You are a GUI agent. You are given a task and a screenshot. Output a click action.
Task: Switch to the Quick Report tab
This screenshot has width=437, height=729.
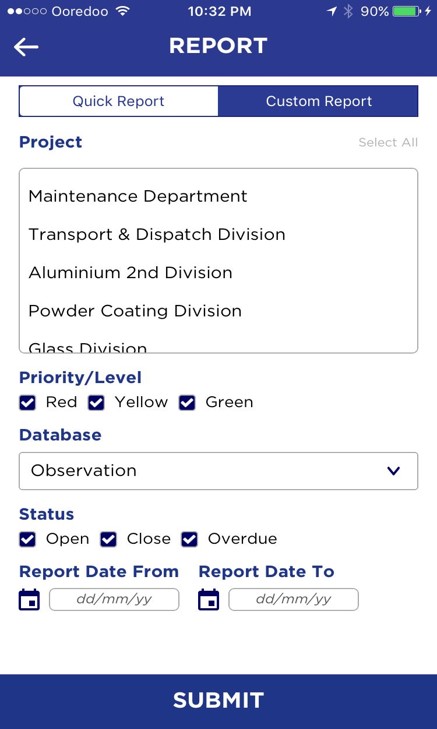pyautogui.click(x=119, y=101)
